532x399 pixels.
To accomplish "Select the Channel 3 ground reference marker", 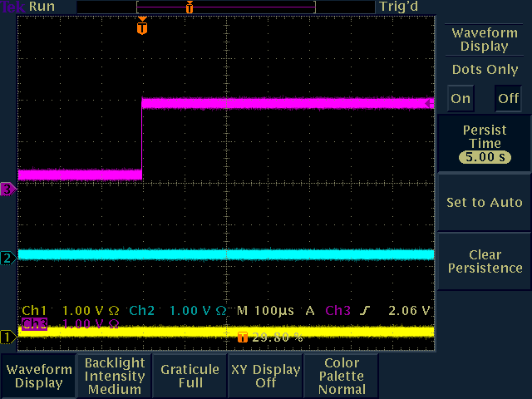I will pyautogui.click(x=7, y=189).
